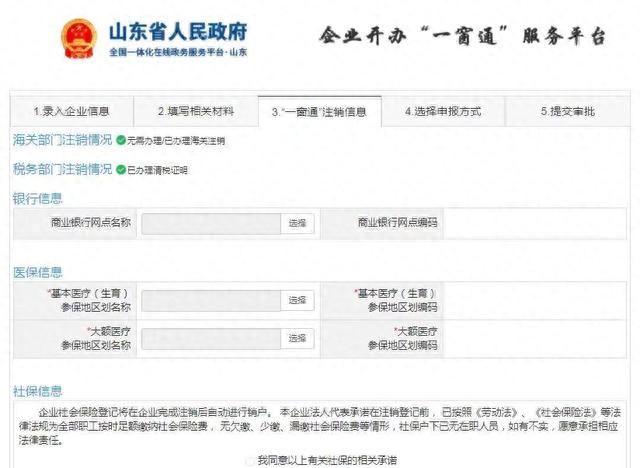Click the 社保 commitment paragraph text

point(320,426)
